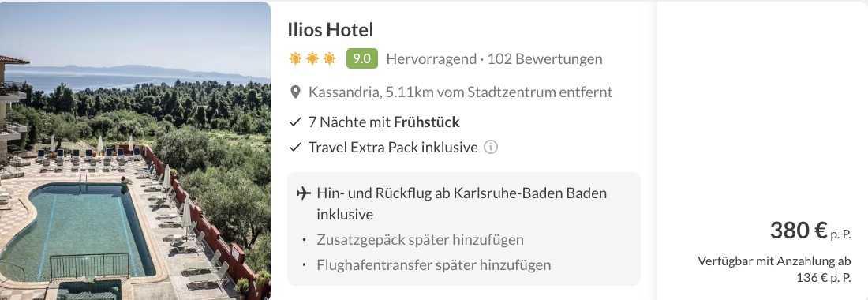Click the second sun star rating icon

[x=312, y=58]
